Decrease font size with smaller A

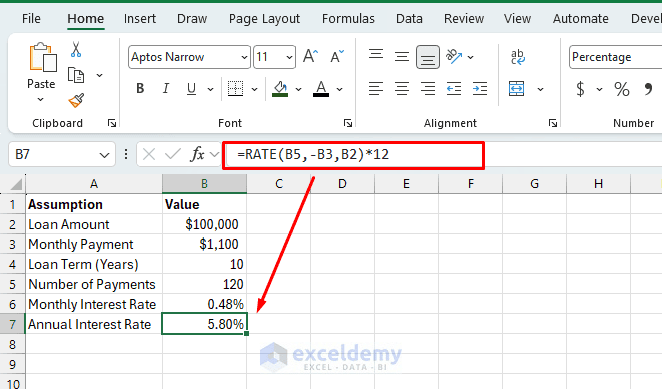click(337, 56)
